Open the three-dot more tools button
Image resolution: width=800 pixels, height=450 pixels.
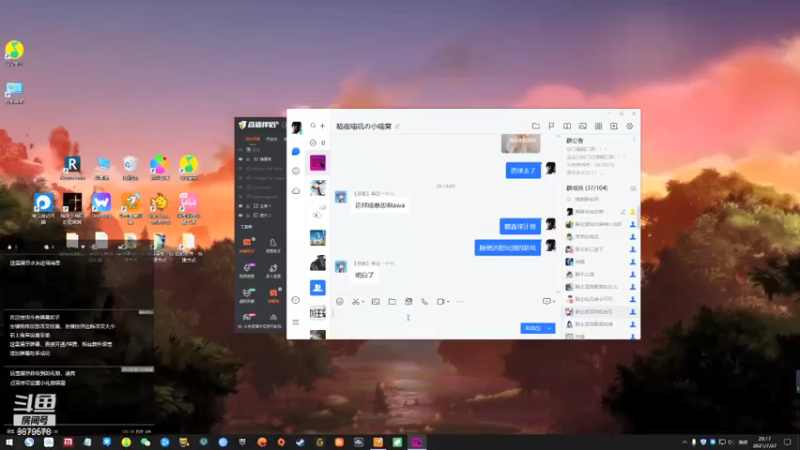461,302
